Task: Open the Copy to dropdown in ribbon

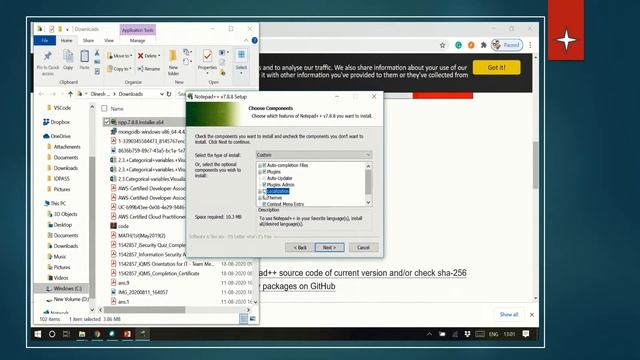Action: (120, 69)
